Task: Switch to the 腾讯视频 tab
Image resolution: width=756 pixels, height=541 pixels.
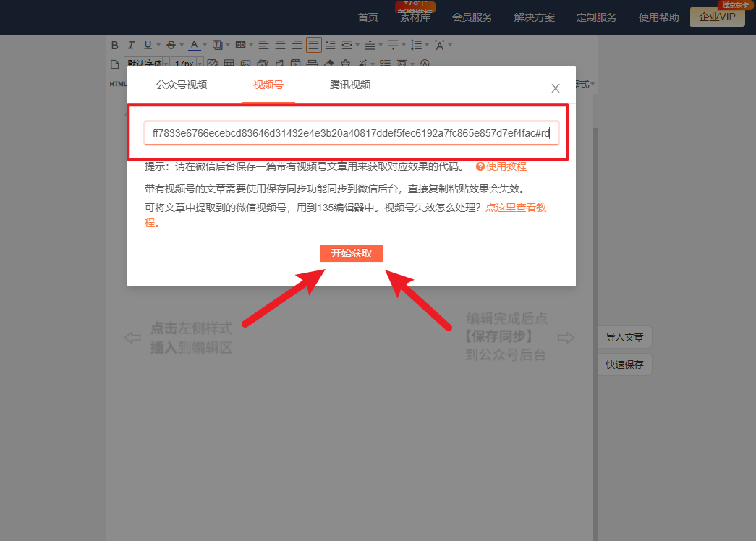Action: (x=350, y=85)
